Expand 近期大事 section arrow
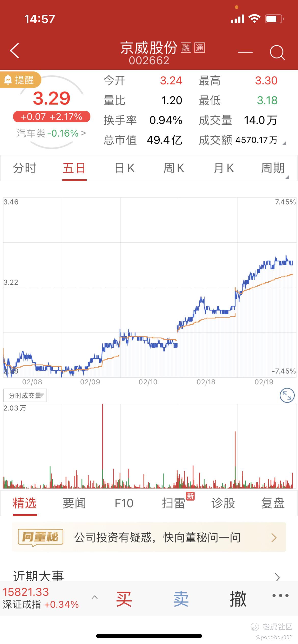The image size is (298, 644). 277,577
